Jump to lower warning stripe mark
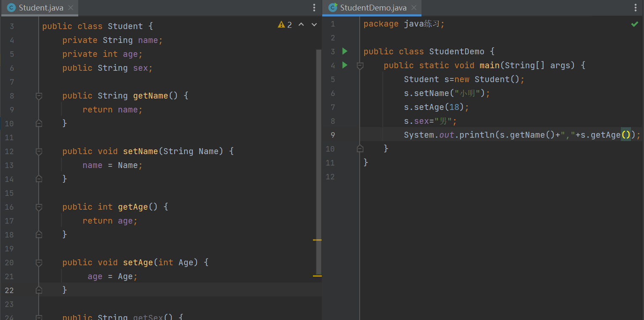 (x=317, y=276)
